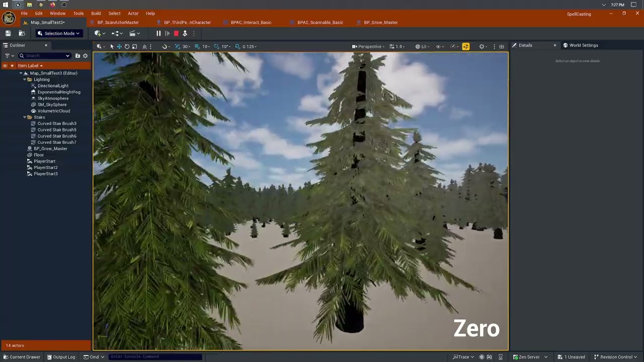Open the viewport layouts grid icon
This screenshot has height=362, width=644.
click(502, 46)
